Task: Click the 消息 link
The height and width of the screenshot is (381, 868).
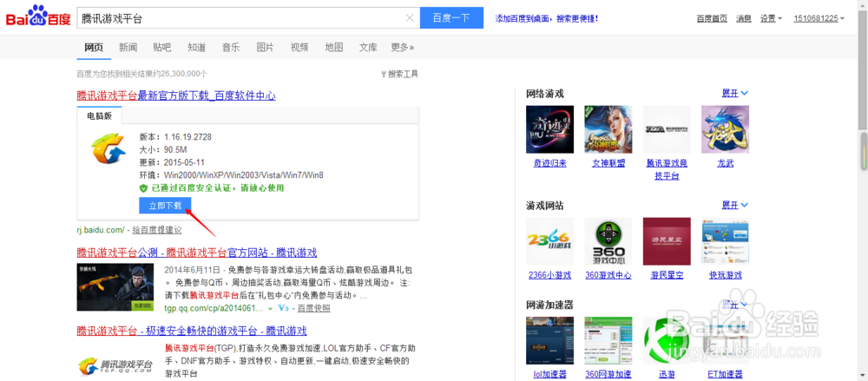Action: point(744,18)
